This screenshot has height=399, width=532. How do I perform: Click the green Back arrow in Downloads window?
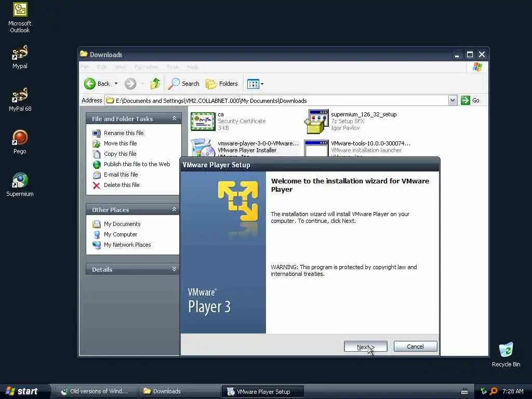point(90,84)
